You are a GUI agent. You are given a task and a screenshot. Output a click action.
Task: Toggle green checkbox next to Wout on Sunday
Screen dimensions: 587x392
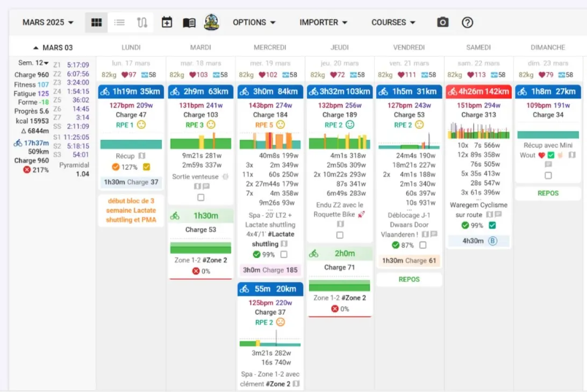pos(550,155)
